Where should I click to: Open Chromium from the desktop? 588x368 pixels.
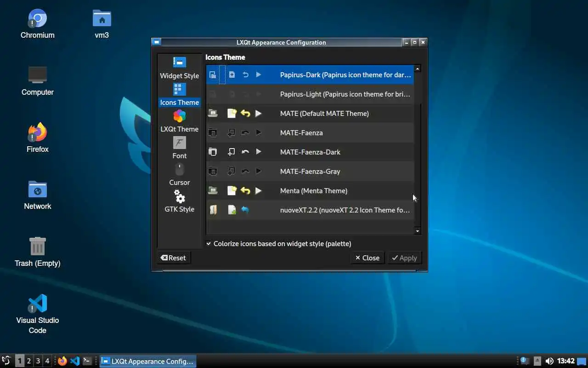click(x=38, y=24)
